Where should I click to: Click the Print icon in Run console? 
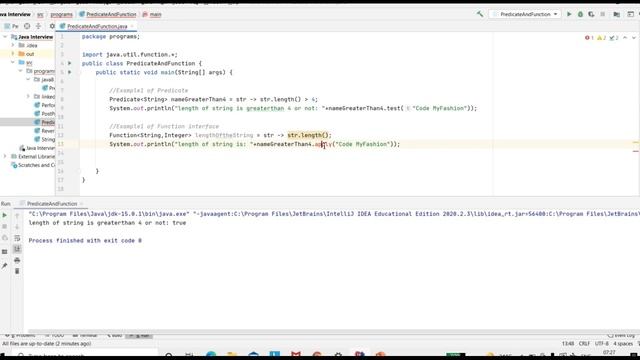coord(17,260)
